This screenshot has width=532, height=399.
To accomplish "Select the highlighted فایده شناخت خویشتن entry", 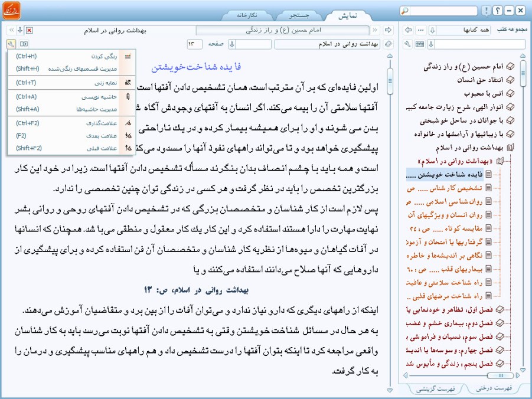I will coord(445,175).
